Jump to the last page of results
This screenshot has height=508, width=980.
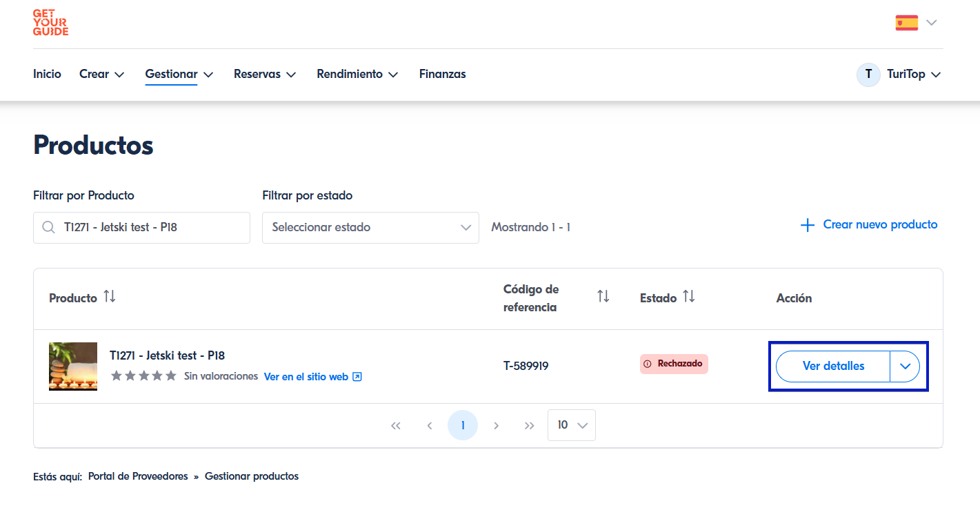click(x=529, y=426)
